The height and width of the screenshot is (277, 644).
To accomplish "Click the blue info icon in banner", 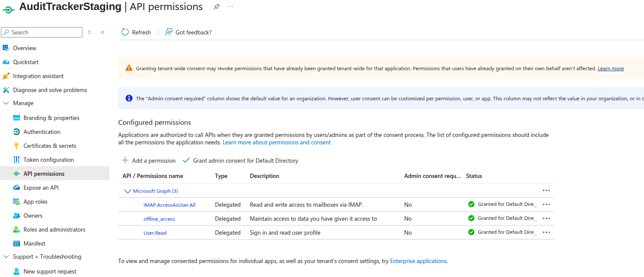I will [x=129, y=98].
